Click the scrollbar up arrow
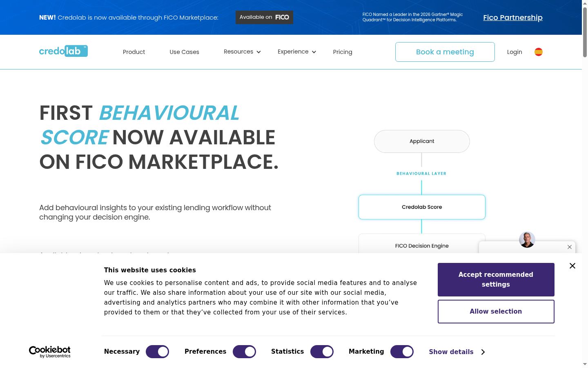The image size is (588, 368). click(585, 3)
